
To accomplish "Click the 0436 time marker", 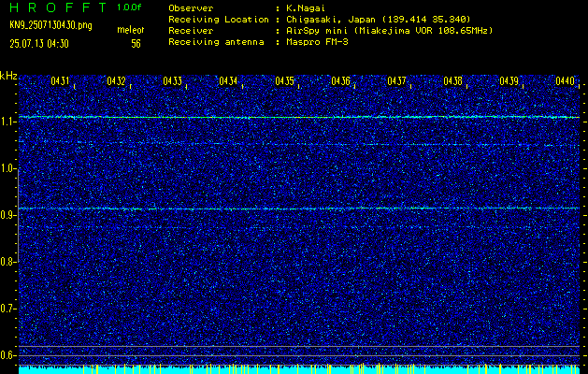I will coord(340,81).
